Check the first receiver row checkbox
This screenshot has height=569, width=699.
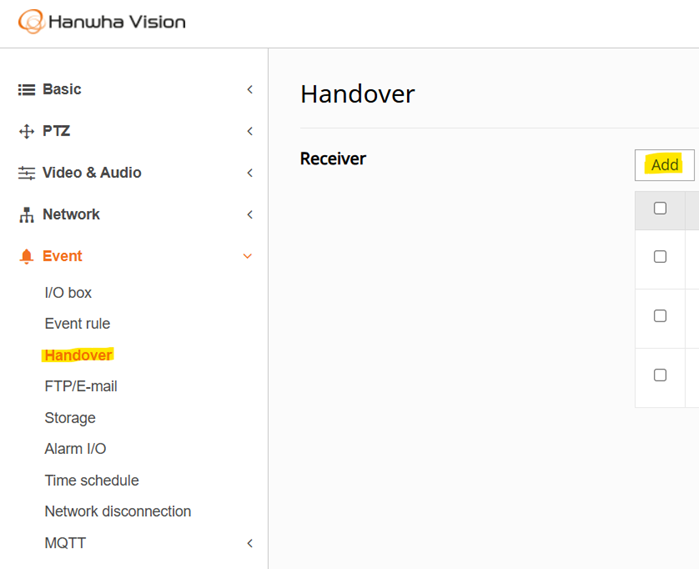[x=660, y=256]
